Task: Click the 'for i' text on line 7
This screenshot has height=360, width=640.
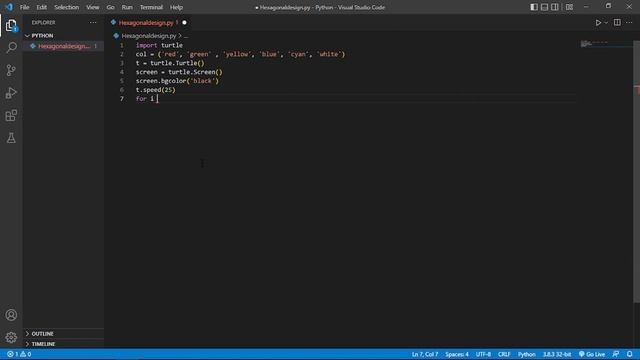Action: pos(145,99)
